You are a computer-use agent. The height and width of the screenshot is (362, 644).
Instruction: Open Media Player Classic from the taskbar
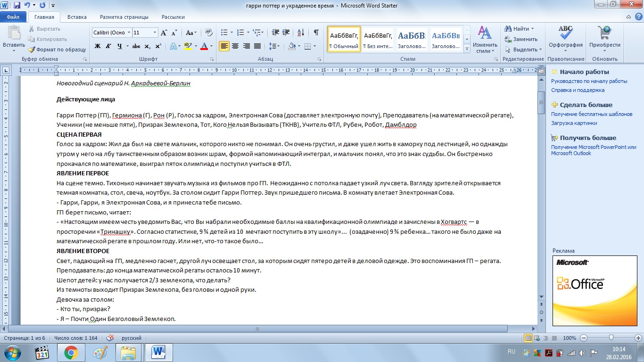coord(42,352)
